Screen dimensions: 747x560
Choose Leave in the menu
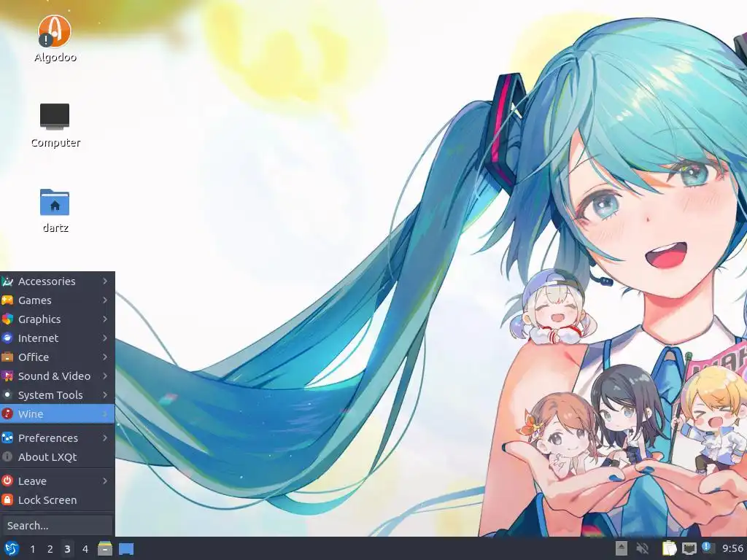[x=57, y=481]
